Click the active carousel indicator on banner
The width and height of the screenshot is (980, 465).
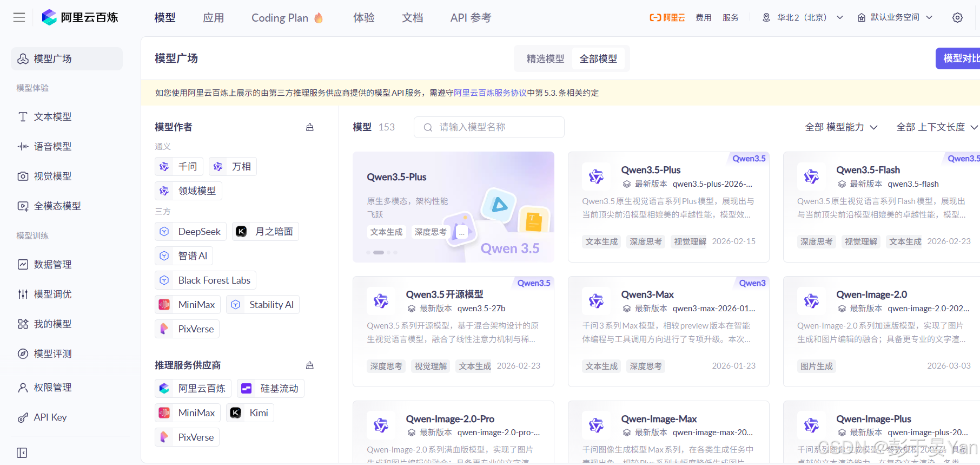(379, 252)
